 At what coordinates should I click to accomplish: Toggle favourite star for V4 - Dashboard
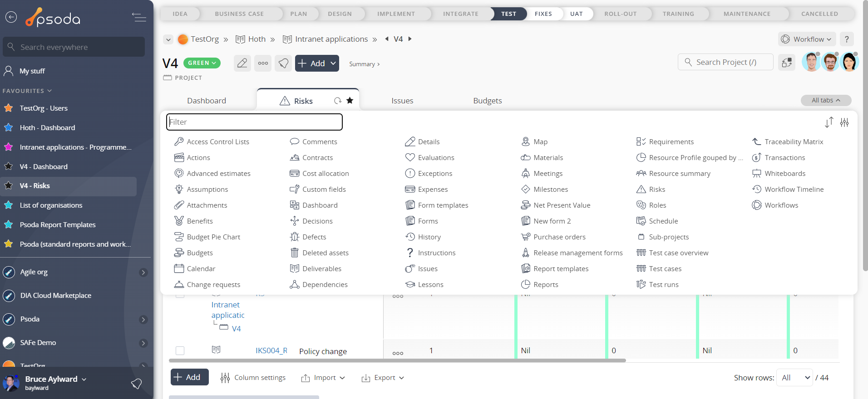click(x=9, y=166)
